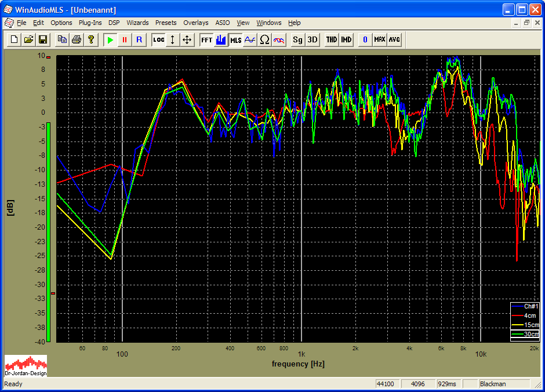
Task: Expand the Wizards menu
Action: click(x=137, y=23)
